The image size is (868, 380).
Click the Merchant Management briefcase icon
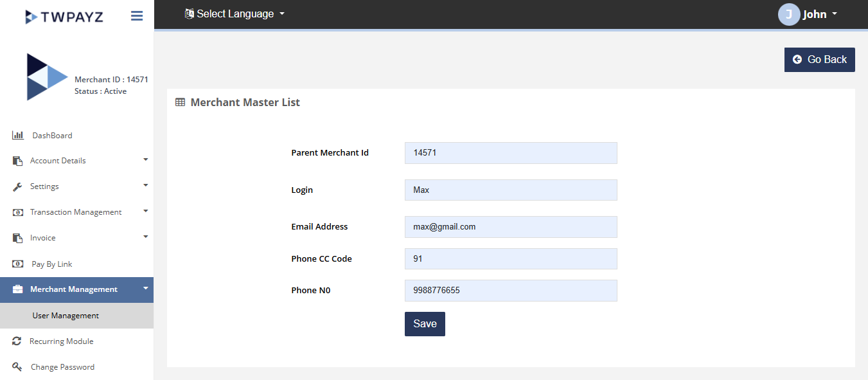[18, 290]
